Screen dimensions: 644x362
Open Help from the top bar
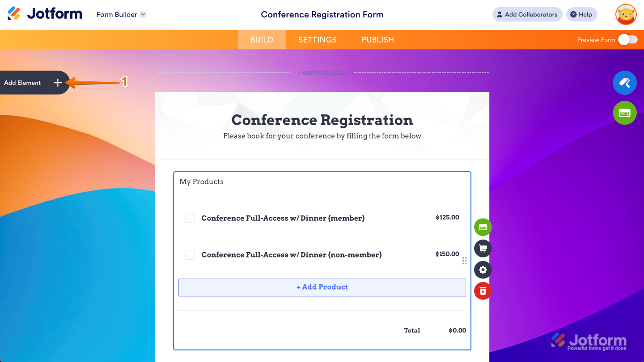pyautogui.click(x=581, y=14)
